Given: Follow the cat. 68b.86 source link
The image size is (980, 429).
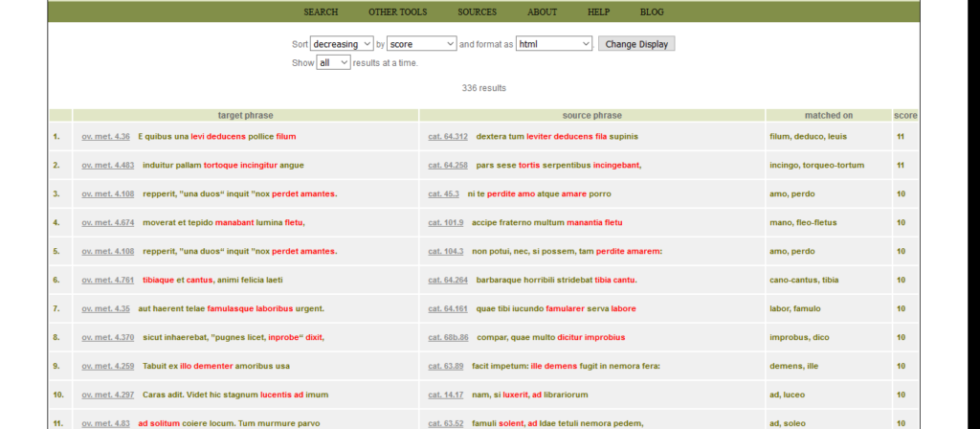Looking at the screenshot, I should pos(448,338).
